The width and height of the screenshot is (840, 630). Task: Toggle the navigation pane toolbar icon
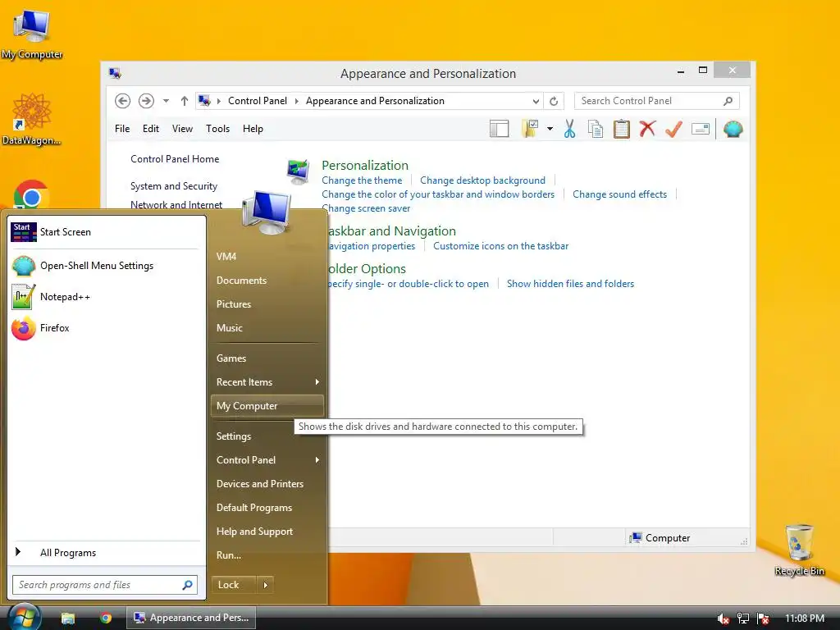point(499,129)
